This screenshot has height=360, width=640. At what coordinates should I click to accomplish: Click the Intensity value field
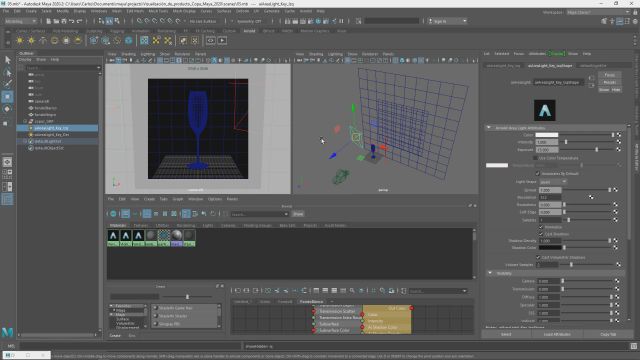coord(547,142)
